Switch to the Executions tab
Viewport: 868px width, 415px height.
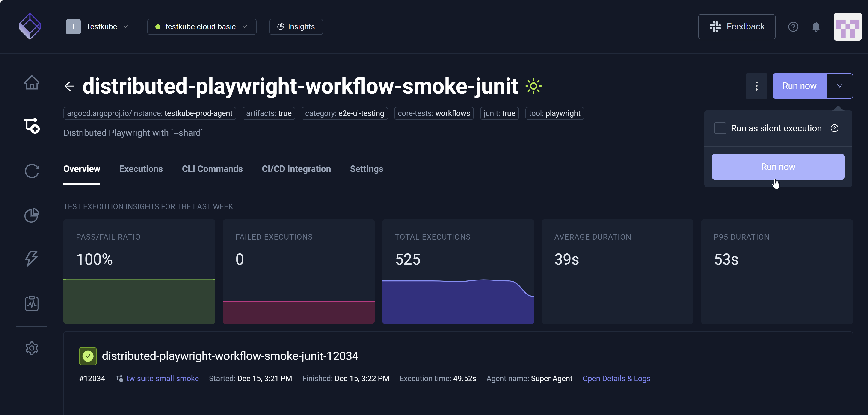click(141, 169)
